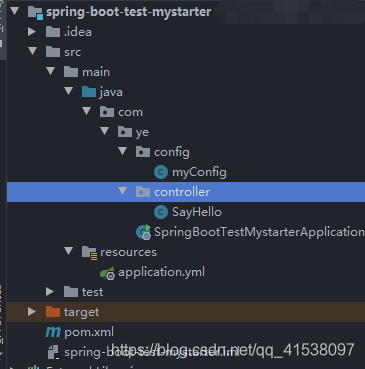Select the main folder label
The image size is (365, 369).
96,72
